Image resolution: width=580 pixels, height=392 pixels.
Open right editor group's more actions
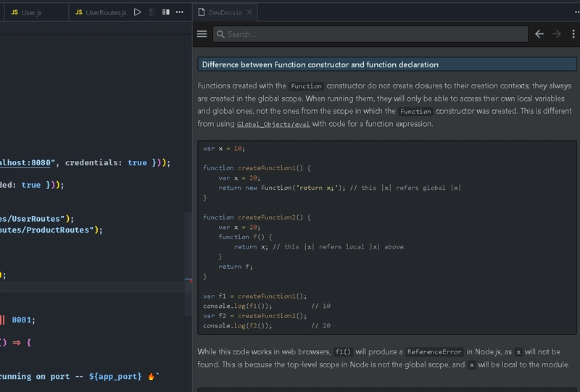[x=576, y=12]
